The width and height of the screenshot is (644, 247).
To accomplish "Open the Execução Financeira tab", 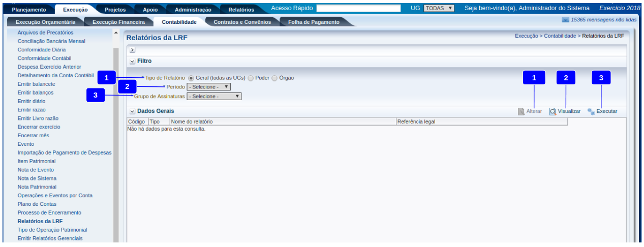I will click(118, 22).
